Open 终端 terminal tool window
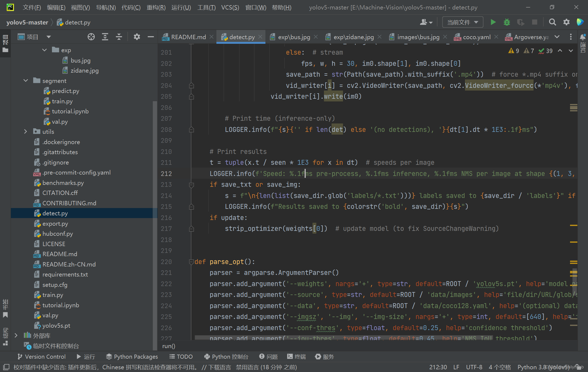588x372 pixels. pos(296,356)
